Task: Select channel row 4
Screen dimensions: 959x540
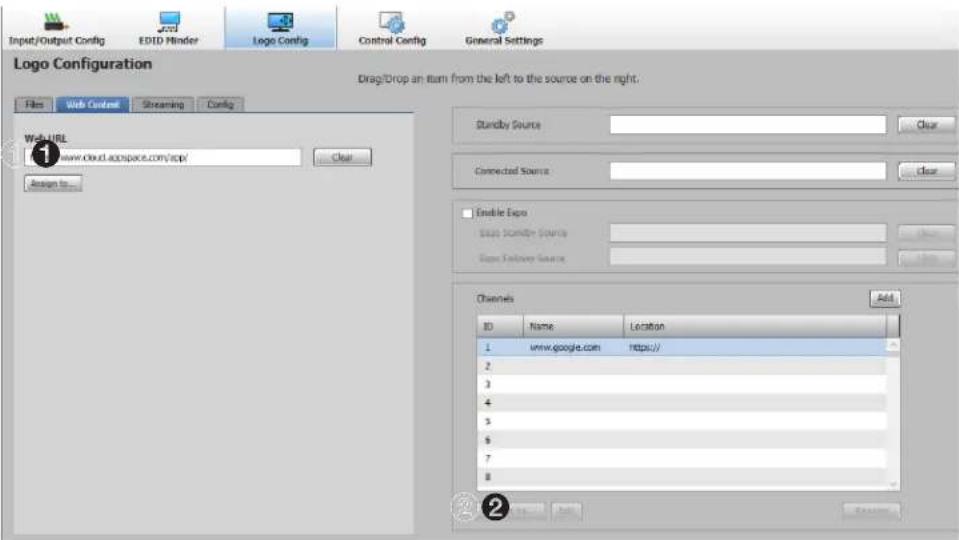Action: 681,403
